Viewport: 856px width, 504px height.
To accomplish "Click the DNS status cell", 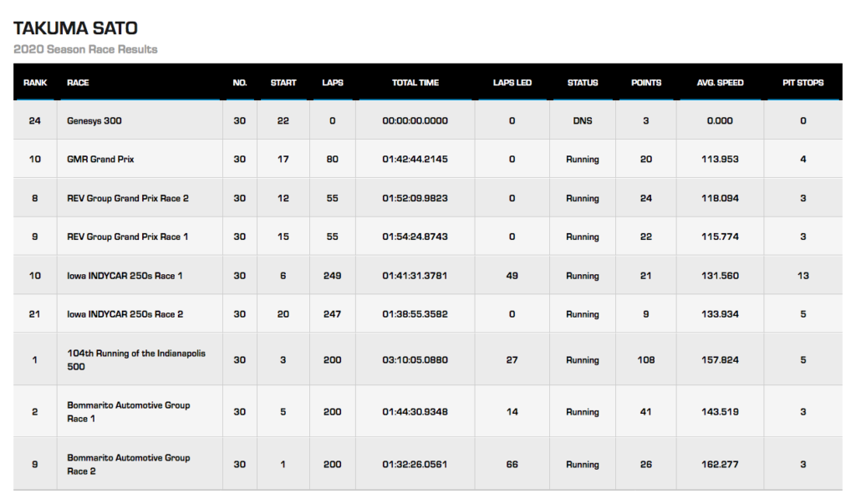I will click(x=583, y=120).
